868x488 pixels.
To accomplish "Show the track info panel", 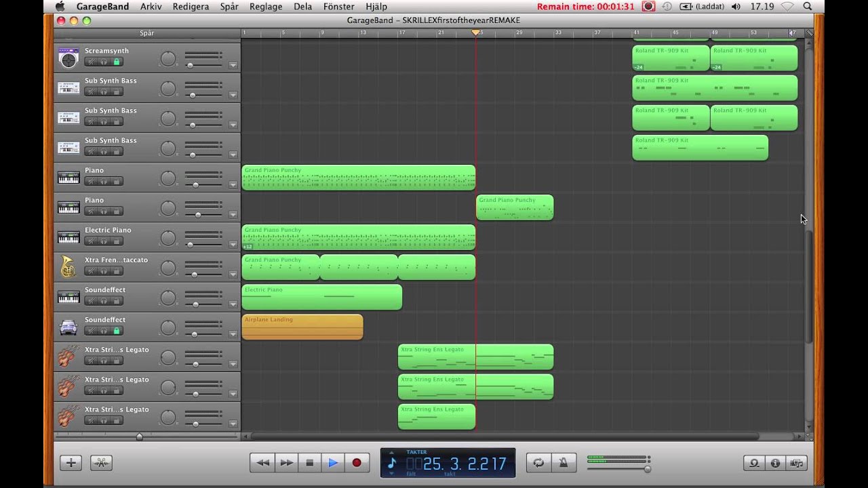I will 775,463.
